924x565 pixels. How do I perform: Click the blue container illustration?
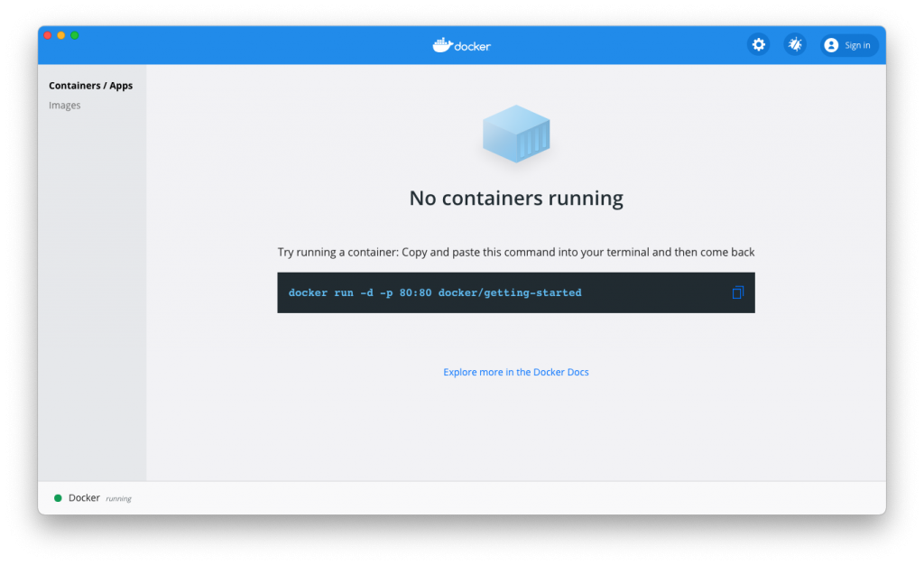[x=516, y=134]
